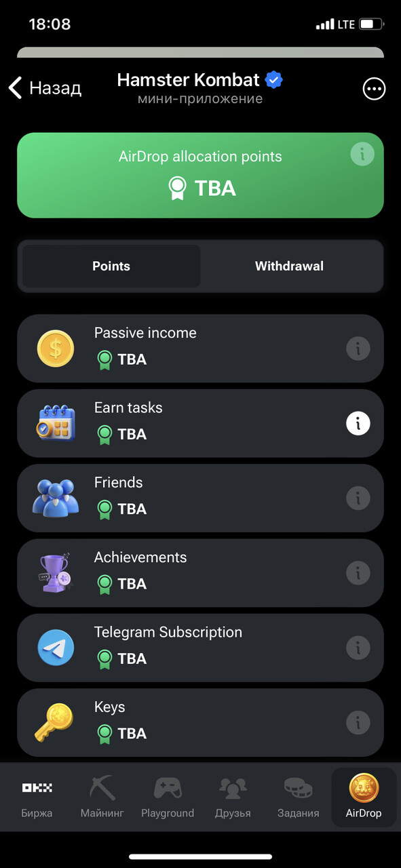This screenshot has height=868, width=401.
Task: Tap the Passive income info icon
Action: pyautogui.click(x=358, y=349)
